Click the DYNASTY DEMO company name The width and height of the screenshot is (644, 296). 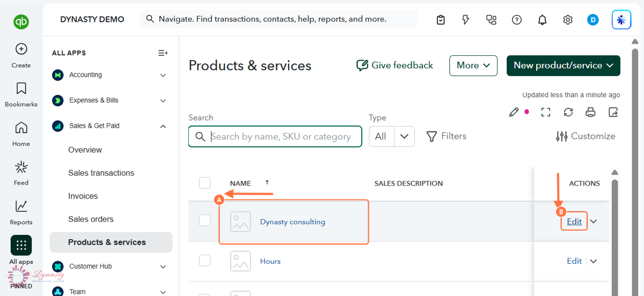[x=92, y=19]
